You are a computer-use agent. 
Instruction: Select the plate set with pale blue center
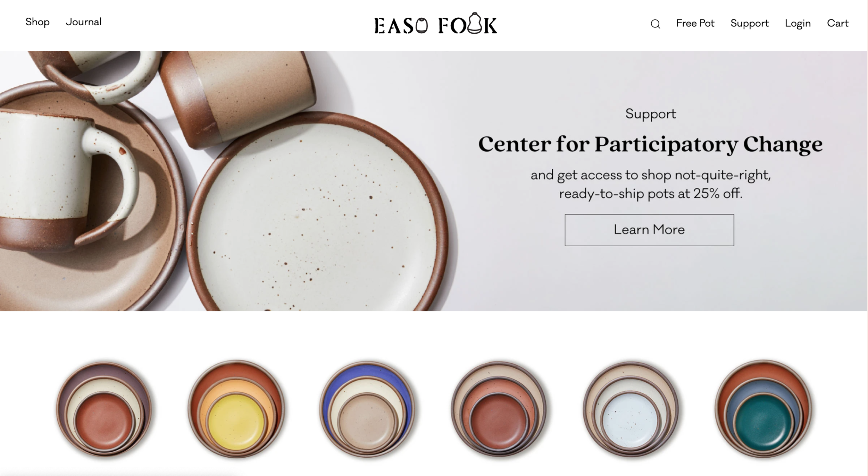coord(631,409)
